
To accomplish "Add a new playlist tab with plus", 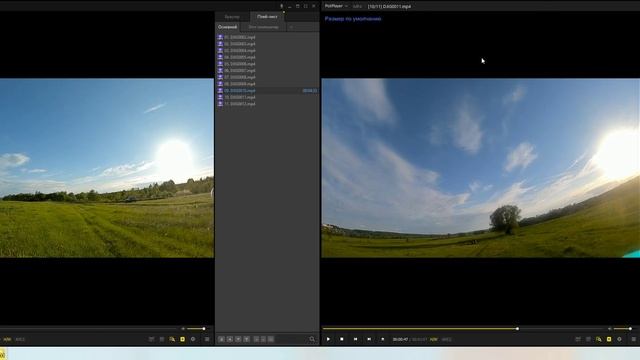I will pyautogui.click(x=291, y=27).
